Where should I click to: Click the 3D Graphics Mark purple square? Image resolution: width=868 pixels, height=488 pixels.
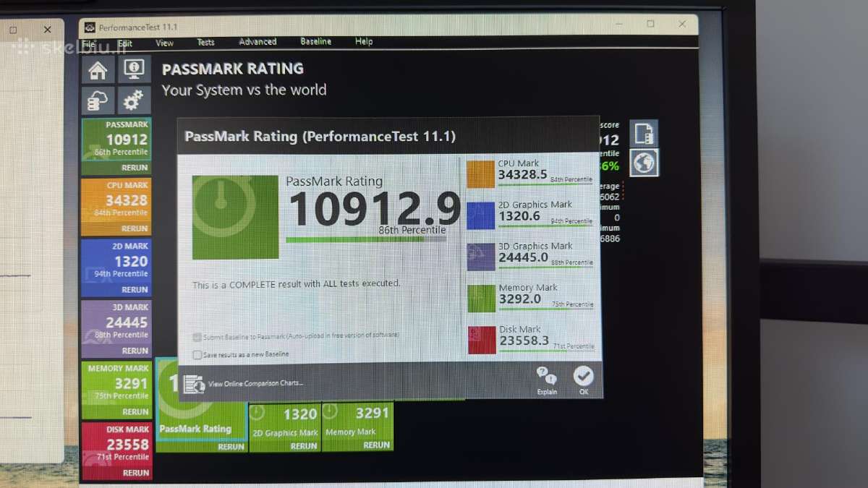[x=481, y=257]
